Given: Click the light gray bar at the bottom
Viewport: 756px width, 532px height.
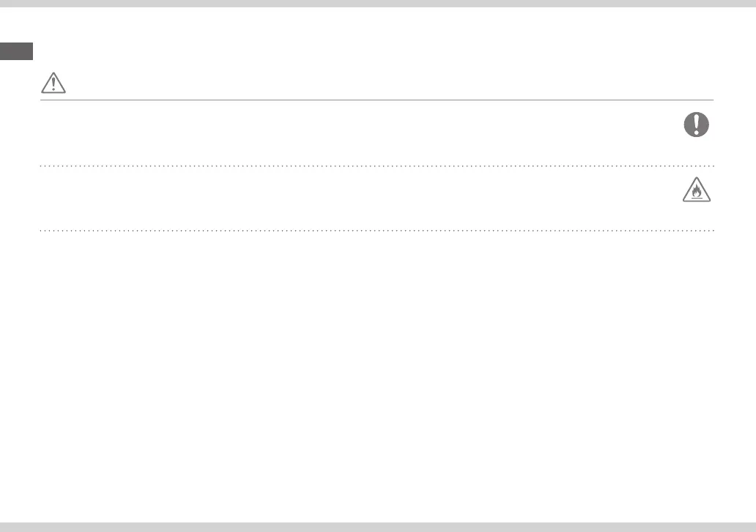Looking at the screenshot, I should click(378, 527).
